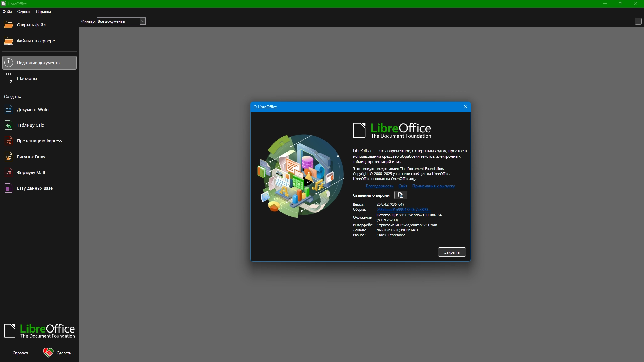
Task: Click the Base database icon
Action: [9, 188]
